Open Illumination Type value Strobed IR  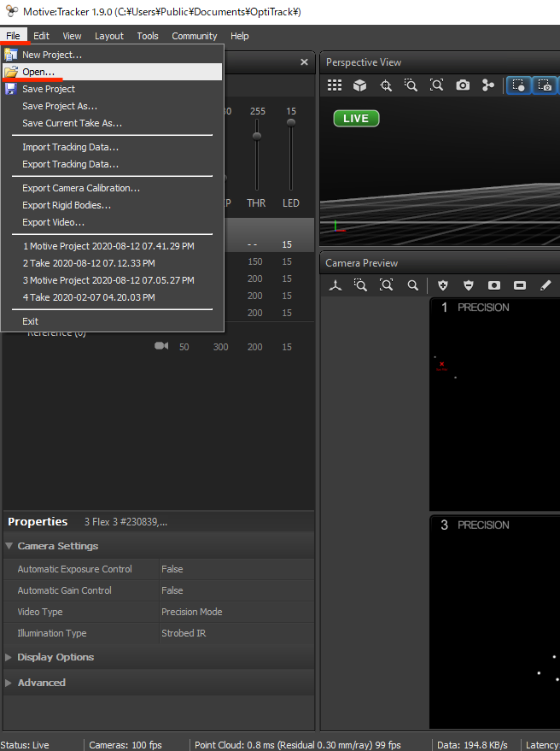tap(236, 633)
